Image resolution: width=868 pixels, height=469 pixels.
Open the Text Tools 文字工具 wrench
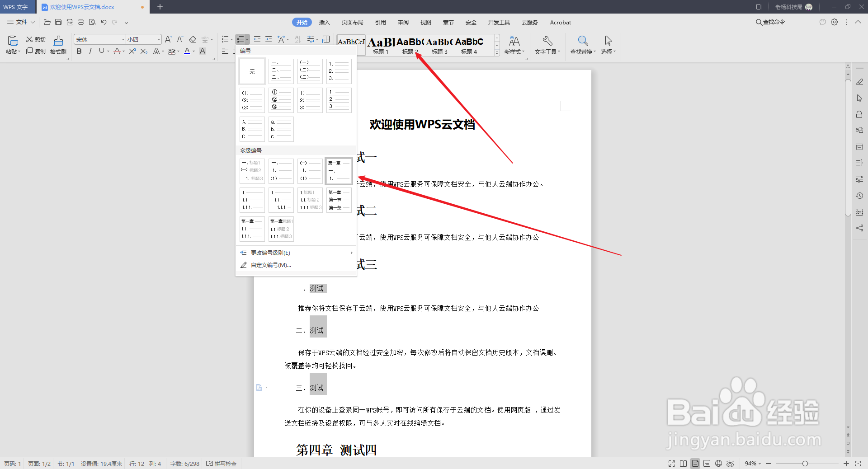coord(547,46)
